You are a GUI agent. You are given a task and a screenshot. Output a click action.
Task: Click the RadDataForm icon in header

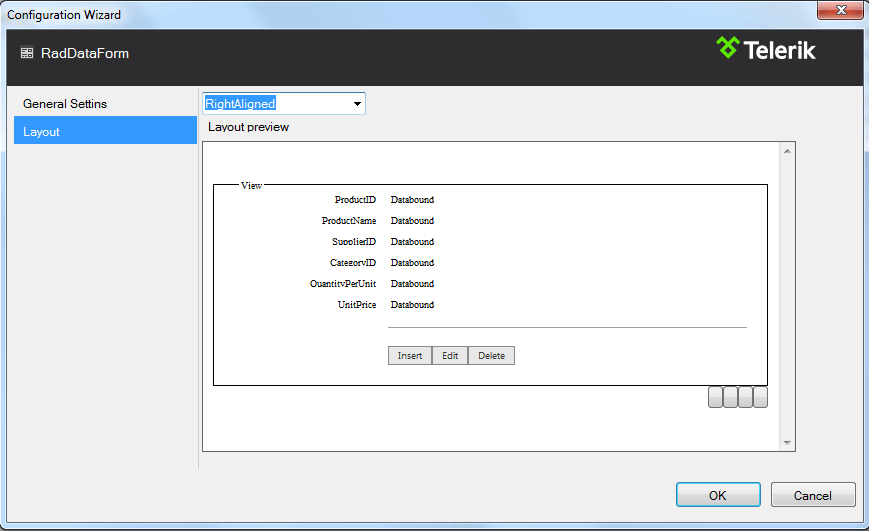tap(27, 53)
